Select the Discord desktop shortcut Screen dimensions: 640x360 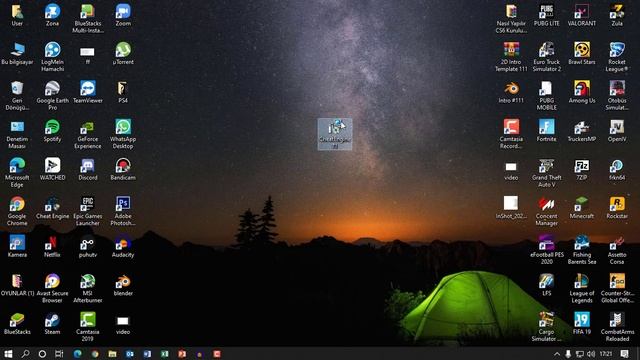tap(88, 169)
